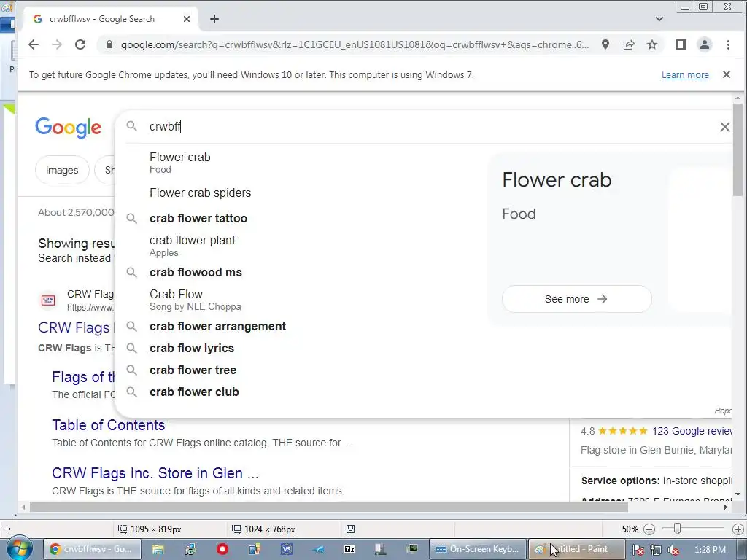Click Paint zoom in plus button
This screenshot has height=560, width=747.
738,529
